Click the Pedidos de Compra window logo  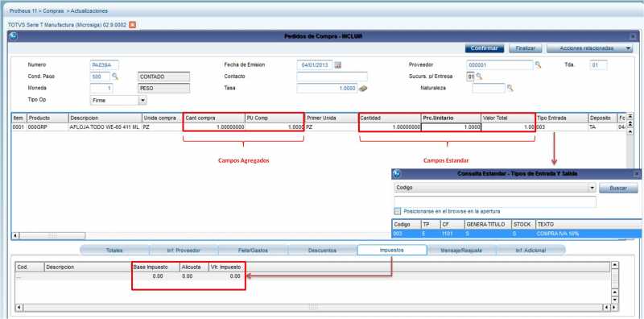coord(13,36)
